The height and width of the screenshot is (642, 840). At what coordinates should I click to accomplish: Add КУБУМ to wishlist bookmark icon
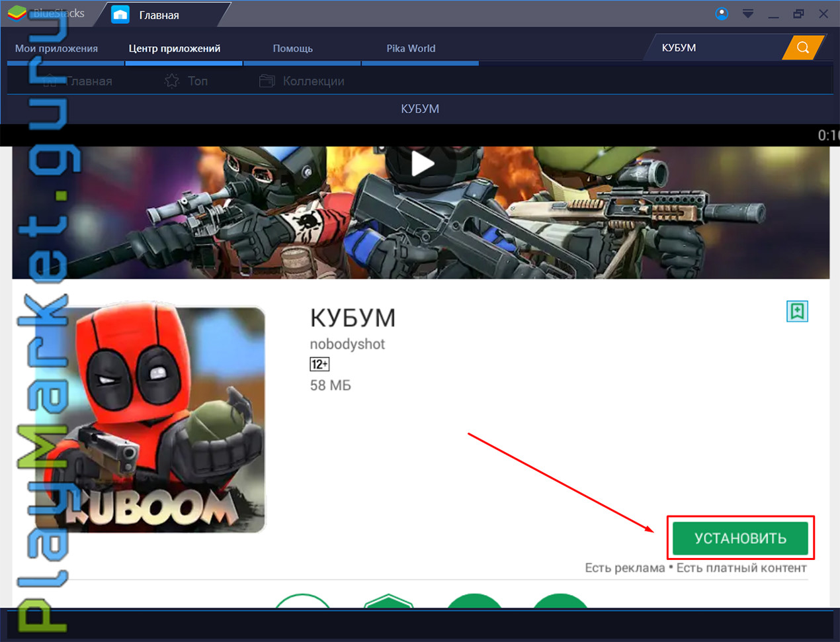[797, 311]
